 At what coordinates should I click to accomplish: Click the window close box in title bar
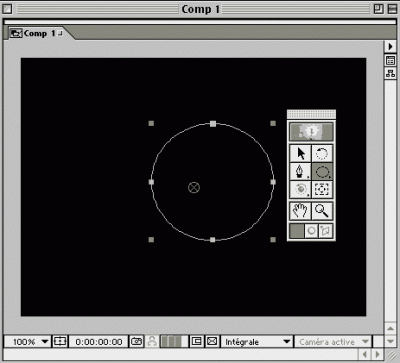[7, 9]
